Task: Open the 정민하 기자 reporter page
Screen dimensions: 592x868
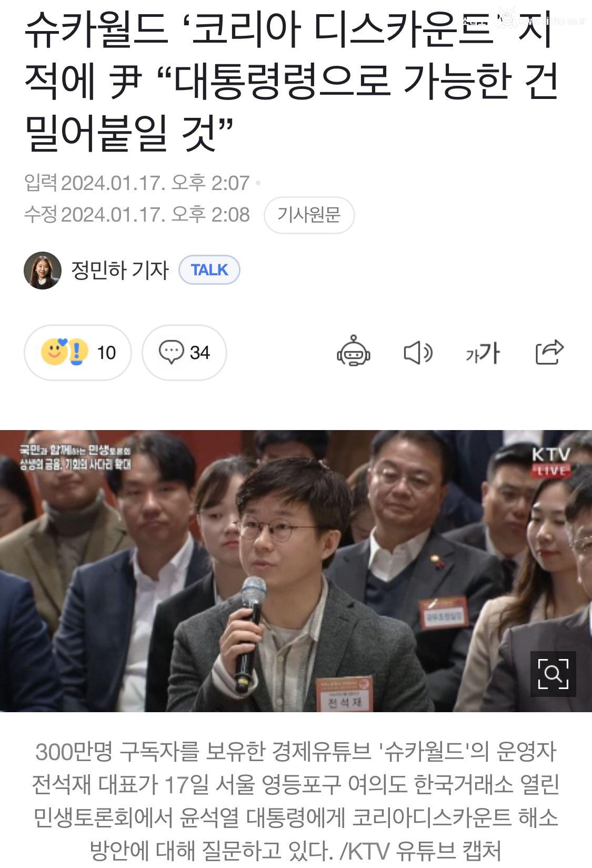Action: [x=120, y=271]
